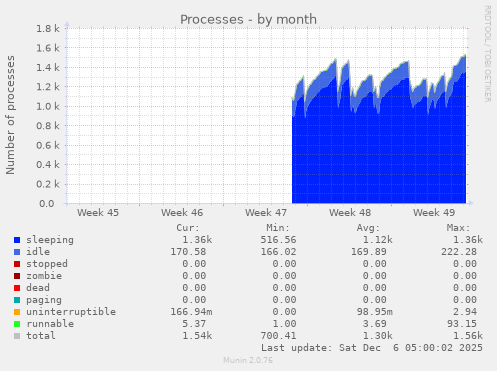
Task: Click the 'Week 48' axis label
Action: (x=350, y=213)
